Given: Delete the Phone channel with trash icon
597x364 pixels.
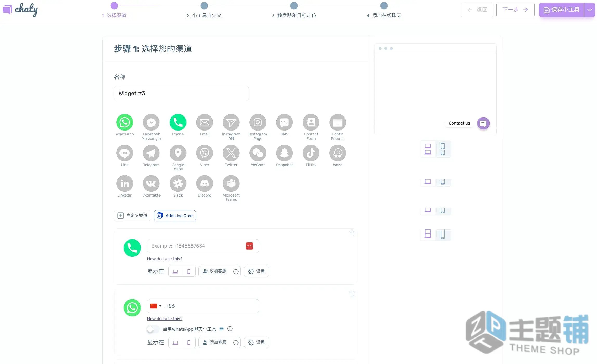Looking at the screenshot, I should click(352, 233).
